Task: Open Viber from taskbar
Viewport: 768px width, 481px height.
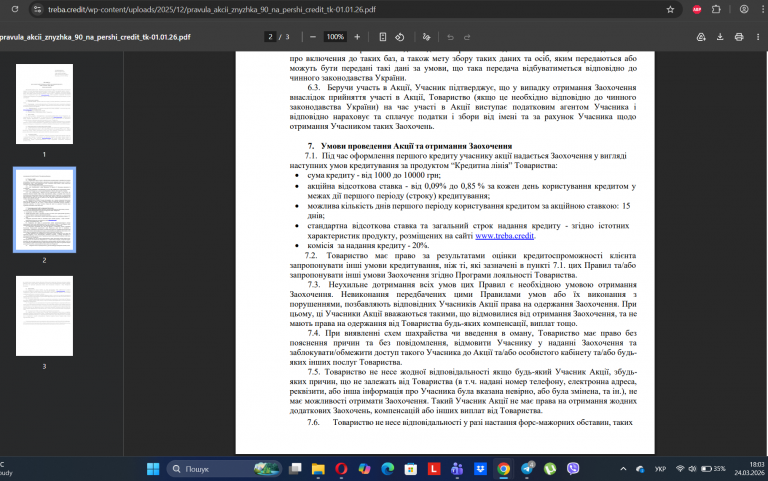Action: (573, 469)
